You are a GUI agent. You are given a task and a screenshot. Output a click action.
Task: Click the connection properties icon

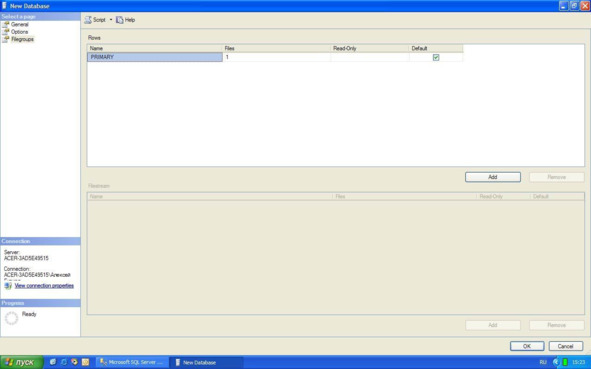point(8,286)
